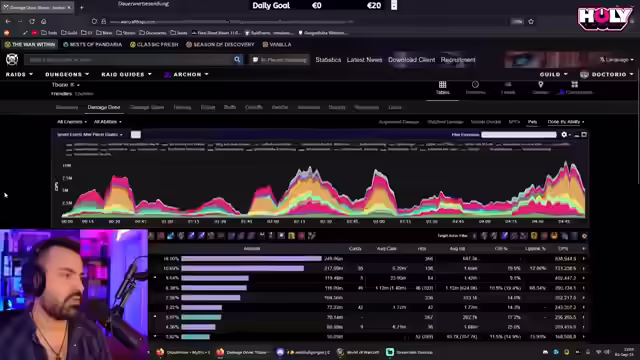Select the blue lightning icon in target filter
The width and height of the screenshot is (640, 360).
(x=505, y=236)
